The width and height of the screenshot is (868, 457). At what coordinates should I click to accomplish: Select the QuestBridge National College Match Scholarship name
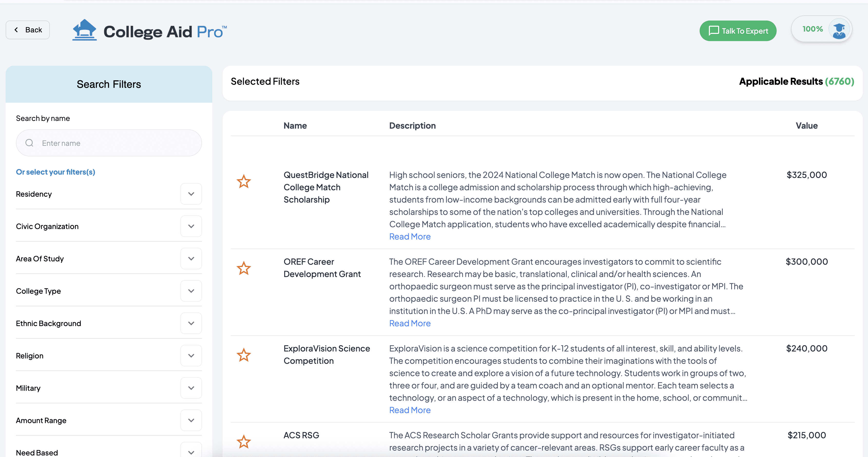click(x=326, y=187)
